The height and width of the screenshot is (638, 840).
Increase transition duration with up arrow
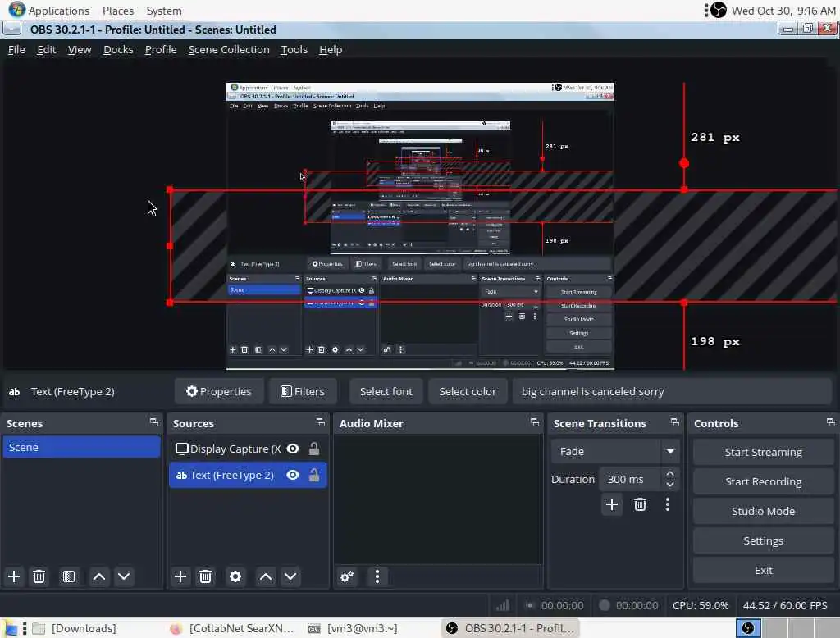pos(669,473)
